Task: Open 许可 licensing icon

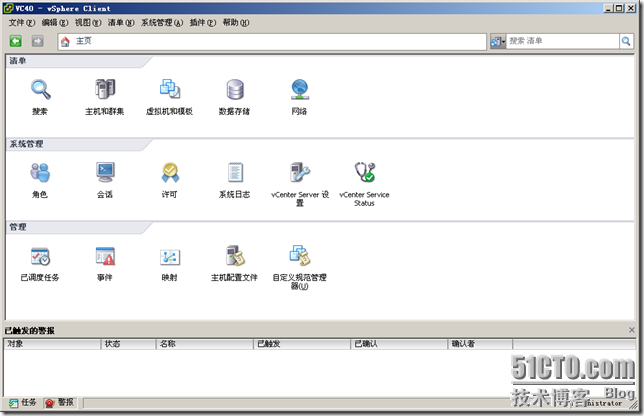Action: (170, 172)
